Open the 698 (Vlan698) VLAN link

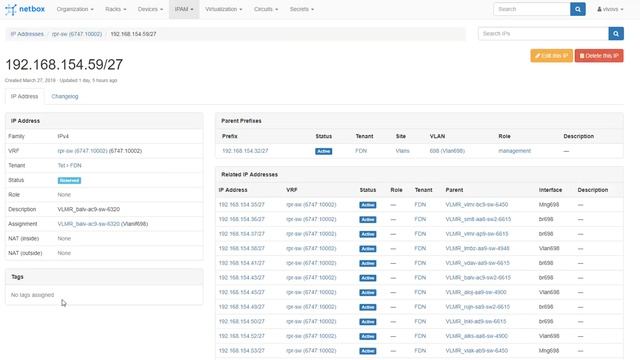[x=447, y=151]
